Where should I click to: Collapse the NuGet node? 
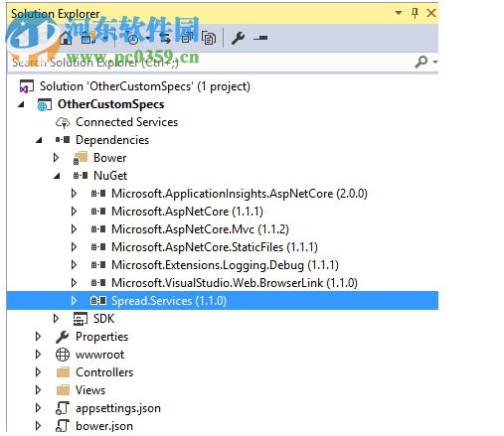click(x=58, y=176)
